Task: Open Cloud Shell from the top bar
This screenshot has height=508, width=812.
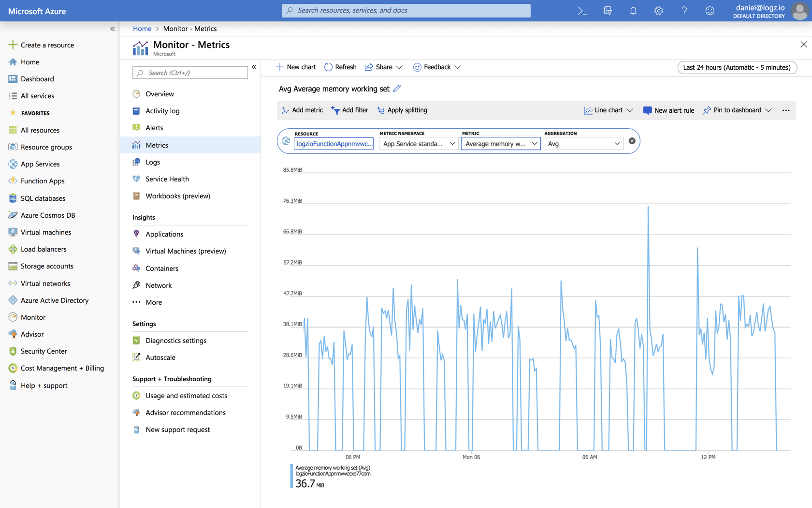Action: point(582,11)
